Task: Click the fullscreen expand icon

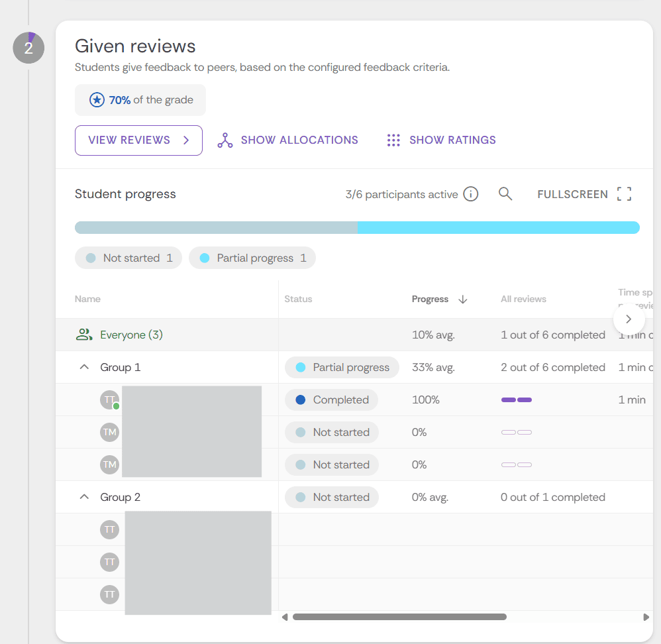Action: [624, 194]
